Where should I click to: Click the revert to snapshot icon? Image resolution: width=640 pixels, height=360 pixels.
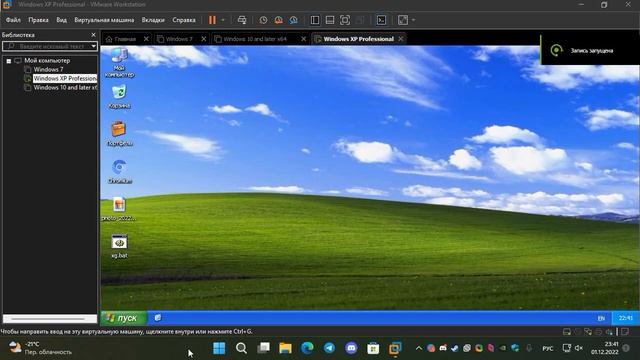(278, 20)
